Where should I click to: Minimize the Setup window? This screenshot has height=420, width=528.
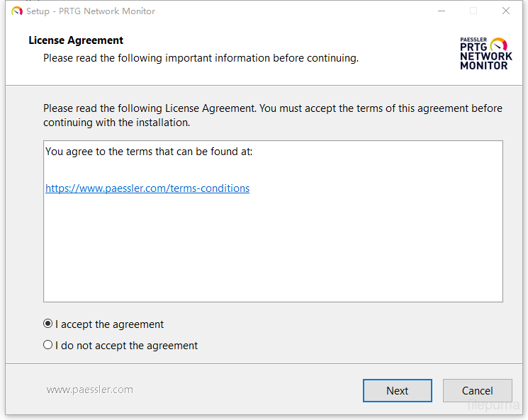coord(442,11)
